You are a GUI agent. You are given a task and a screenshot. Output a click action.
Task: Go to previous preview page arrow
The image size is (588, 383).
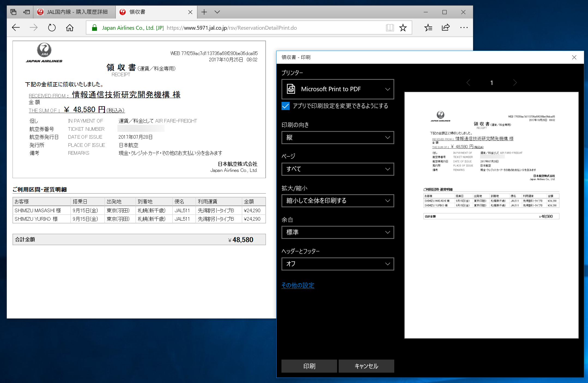[x=468, y=83]
